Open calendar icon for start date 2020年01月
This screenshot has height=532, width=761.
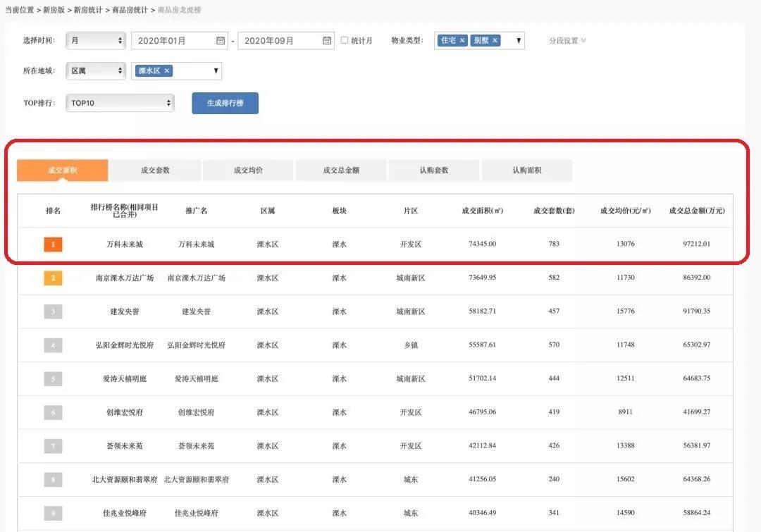point(221,41)
